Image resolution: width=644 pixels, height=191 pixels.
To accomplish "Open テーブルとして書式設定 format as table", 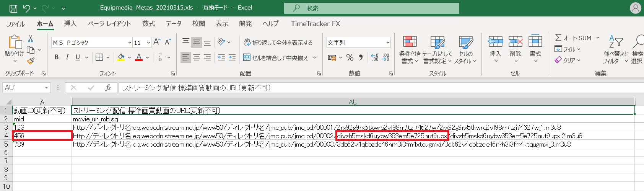I will 437,50.
